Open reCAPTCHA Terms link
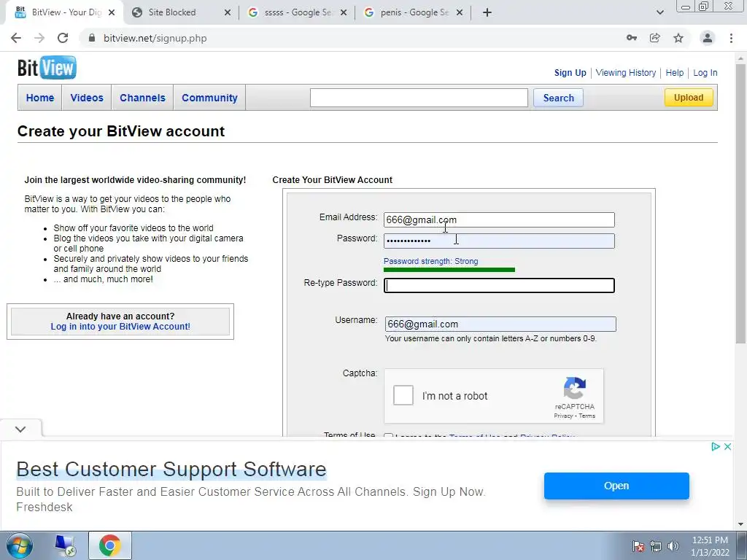This screenshot has width=747, height=560. pos(587,416)
